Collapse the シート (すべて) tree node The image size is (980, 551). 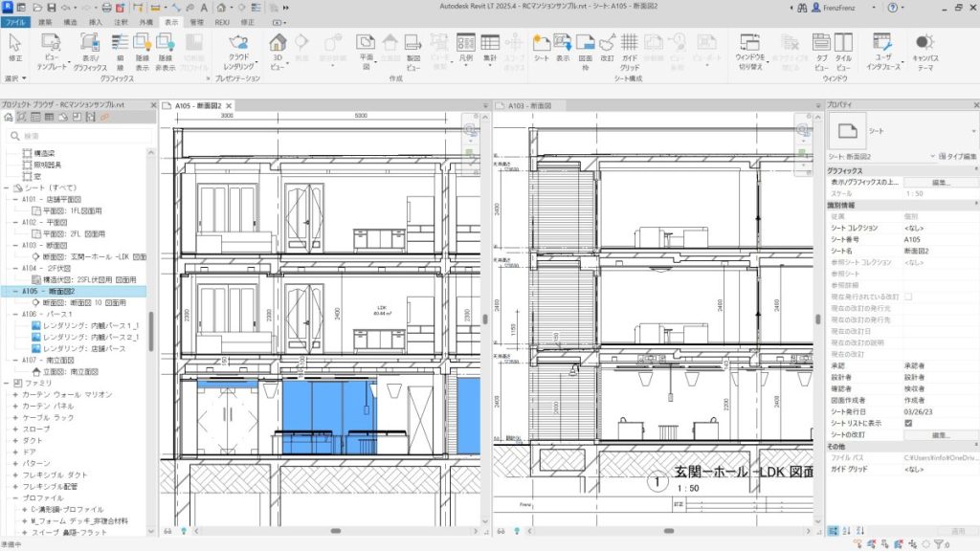(x=7, y=188)
